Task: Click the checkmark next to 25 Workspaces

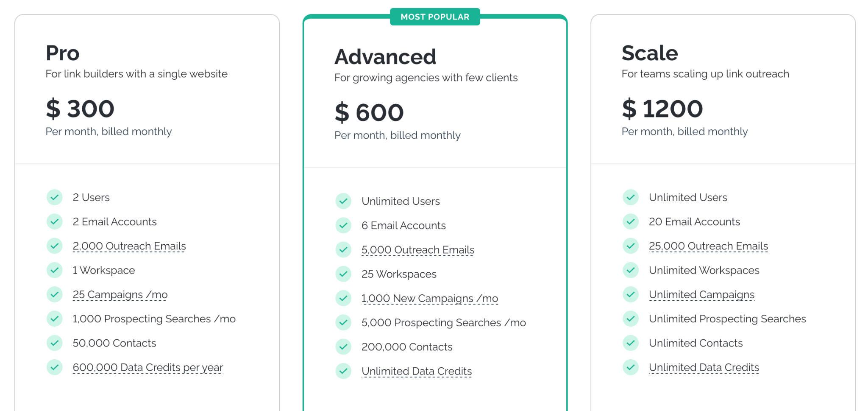Action: coord(343,274)
